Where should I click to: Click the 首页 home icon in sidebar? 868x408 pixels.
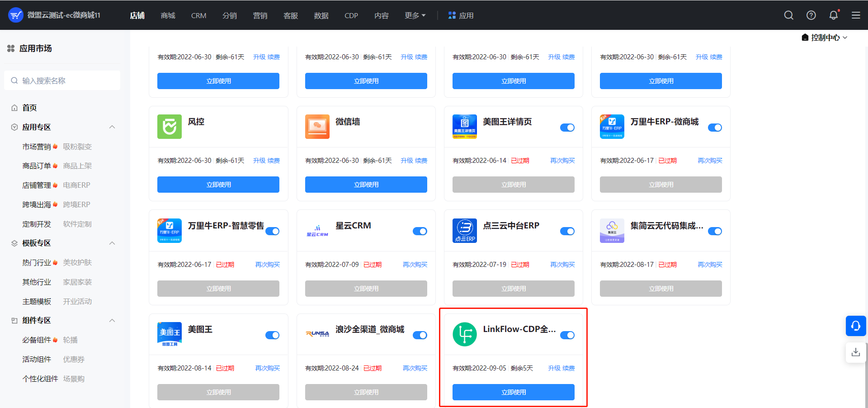(14, 108)
